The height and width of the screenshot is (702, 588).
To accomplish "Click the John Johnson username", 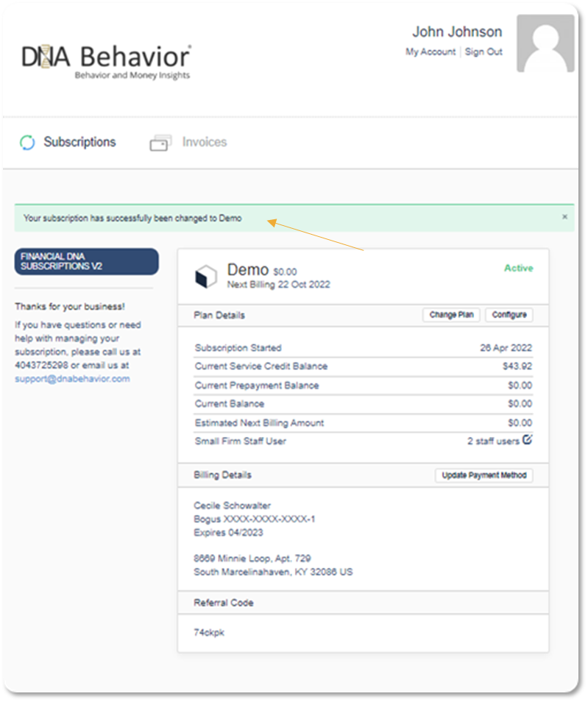I will [457, 32].
